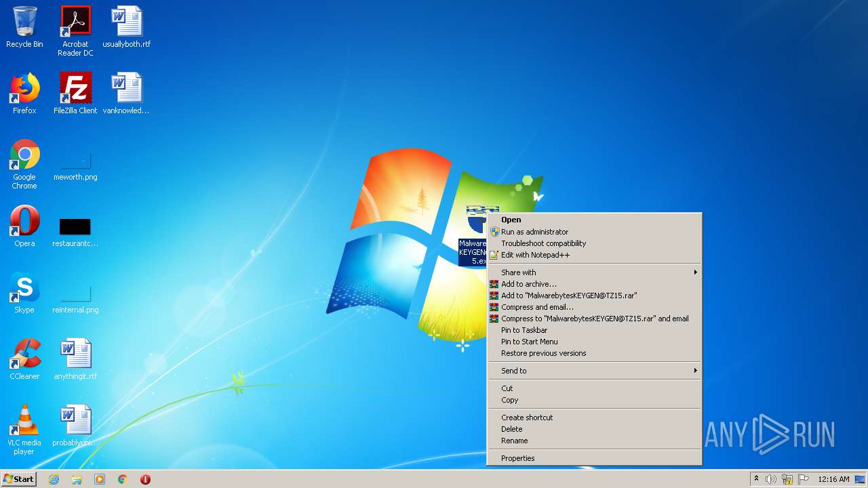Click the Opera taskbar icon
Screen dimensions: 868x488
pyautogui.click(x=145, y=479)
